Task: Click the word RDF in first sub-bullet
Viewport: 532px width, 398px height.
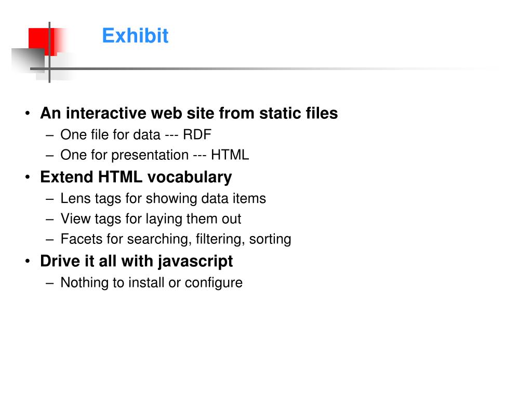Action: point(197,134)
